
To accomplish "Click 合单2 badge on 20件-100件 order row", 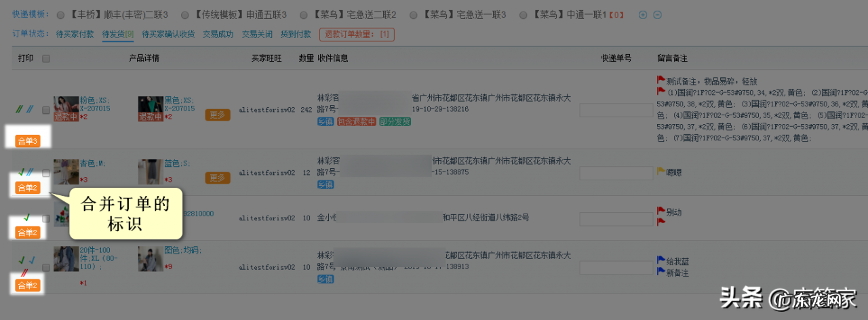I will pos(28,285).
